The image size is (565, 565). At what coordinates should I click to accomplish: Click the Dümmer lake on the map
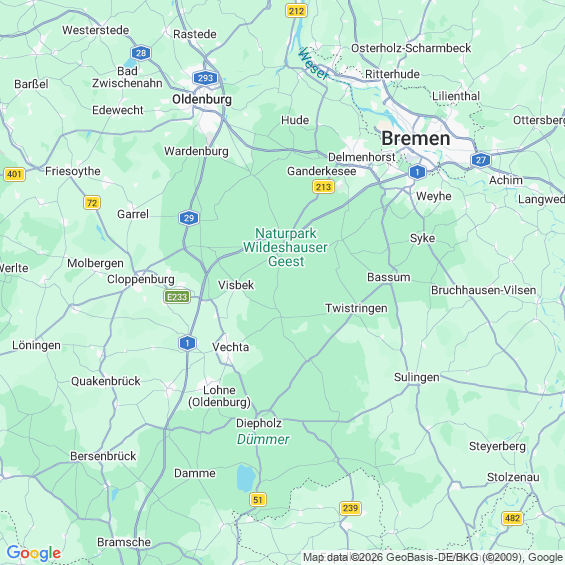click(x=246, y=478)
